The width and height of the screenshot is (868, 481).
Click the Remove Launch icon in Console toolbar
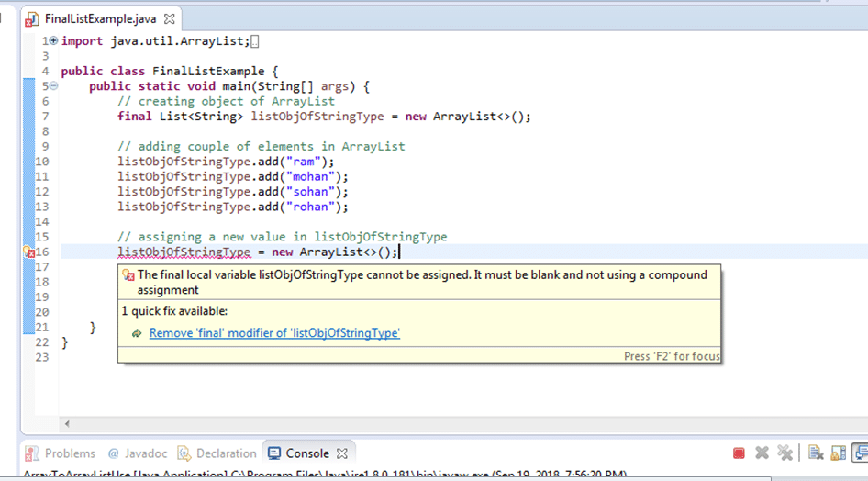point(762,453)
